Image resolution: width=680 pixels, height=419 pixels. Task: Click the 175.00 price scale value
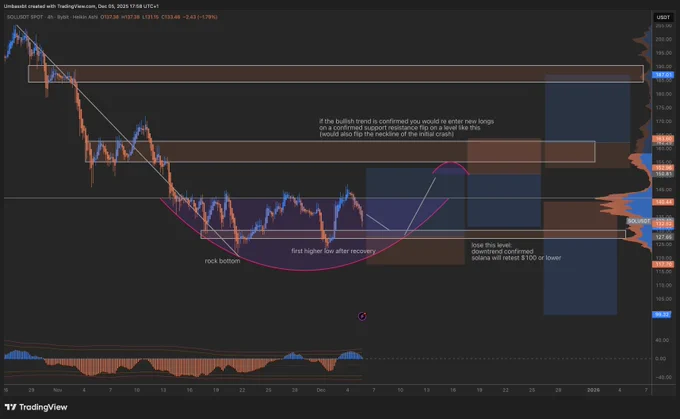click(x=664, y=108)
